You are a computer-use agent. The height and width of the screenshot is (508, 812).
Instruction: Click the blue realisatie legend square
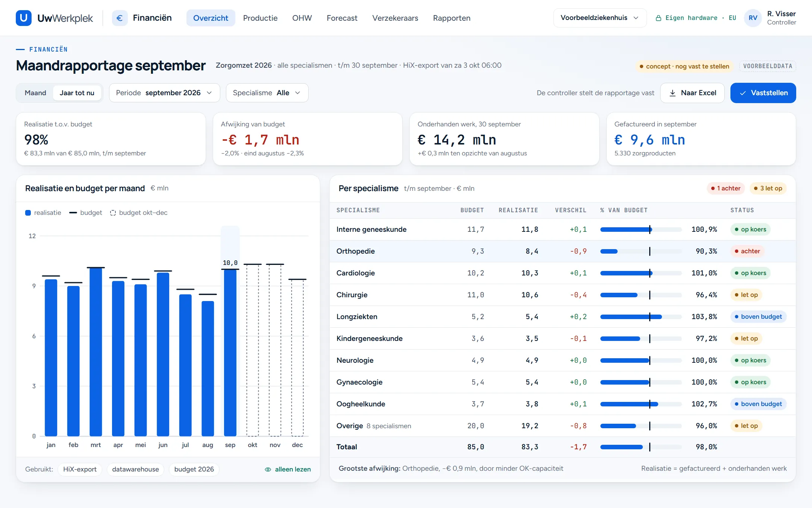28,213
